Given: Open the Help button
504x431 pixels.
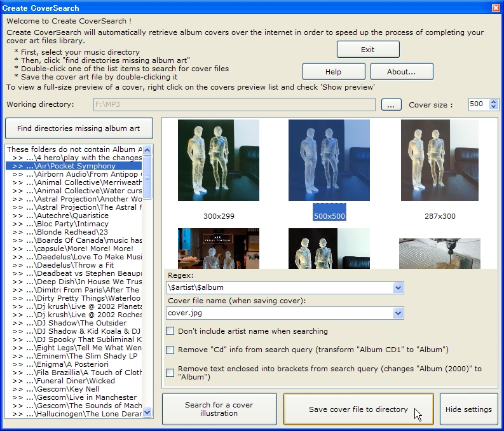Looking at the screenshot, I should click(x=334, y=72).
